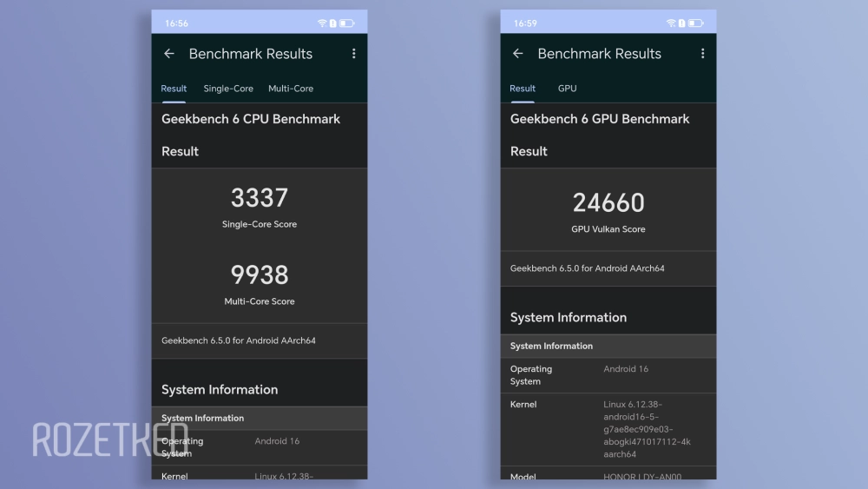
Task: Open the three-dot menu on the GPU results screen
Action: [702, 54]
